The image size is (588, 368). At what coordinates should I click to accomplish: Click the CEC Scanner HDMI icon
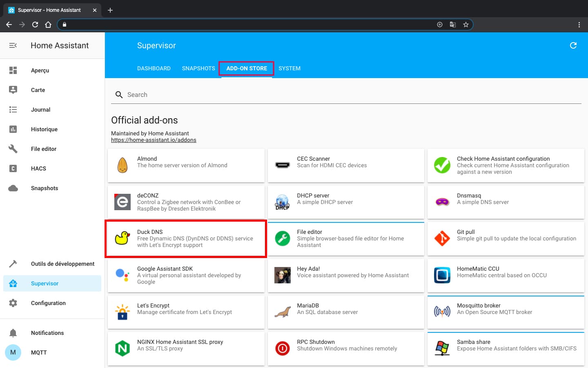point(282,165)
